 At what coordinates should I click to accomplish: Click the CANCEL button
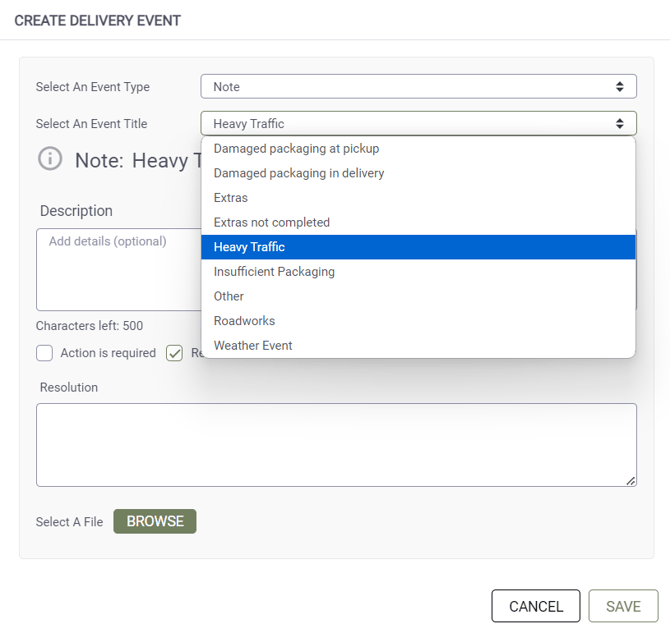pyautogui.click(x=536, y=606)
